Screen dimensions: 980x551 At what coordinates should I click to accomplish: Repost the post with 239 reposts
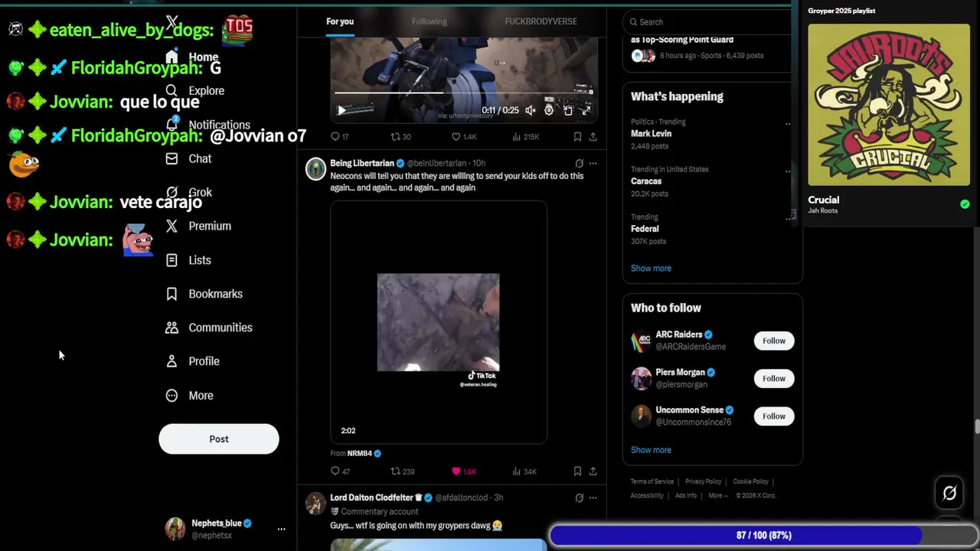[x=402, y=471]
